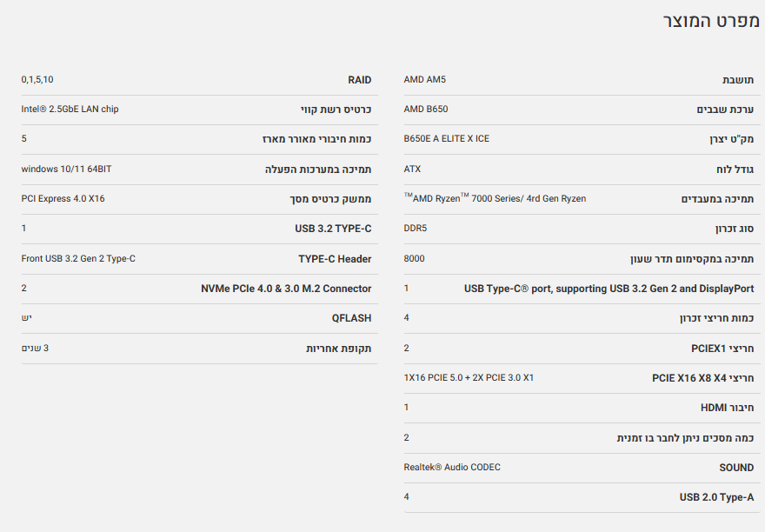This screenshot has width=765, height=532.
Task: Select the 'windows 10/11 64BIT' text
Action: [66, 169]
